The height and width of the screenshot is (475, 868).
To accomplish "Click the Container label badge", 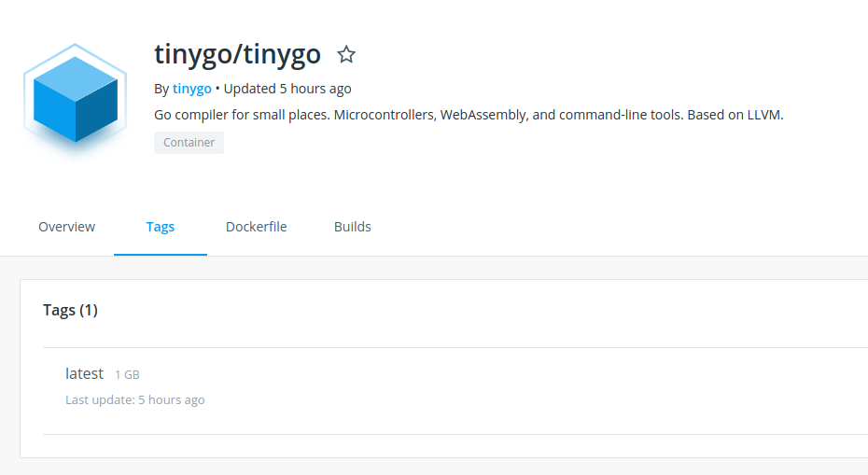I will (189, 142).
